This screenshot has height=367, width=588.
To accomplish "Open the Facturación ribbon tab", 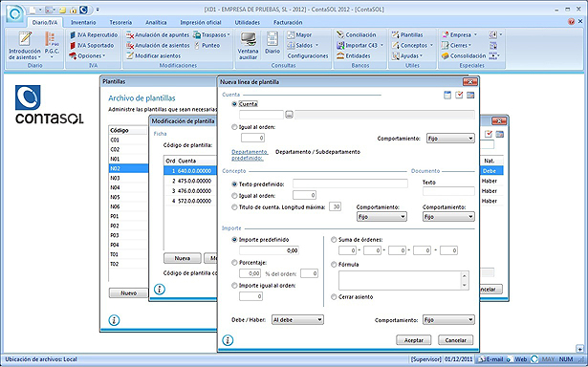I will [288, 23].
